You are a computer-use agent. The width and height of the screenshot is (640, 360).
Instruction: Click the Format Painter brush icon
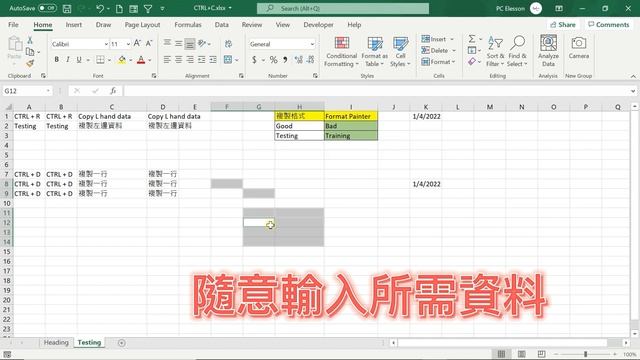tap(30, 63)
